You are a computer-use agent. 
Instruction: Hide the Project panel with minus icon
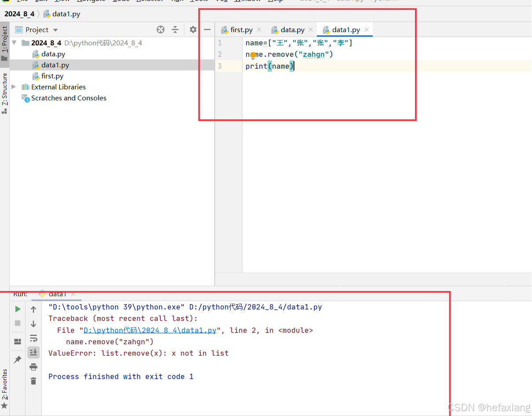tap(207, 29)
